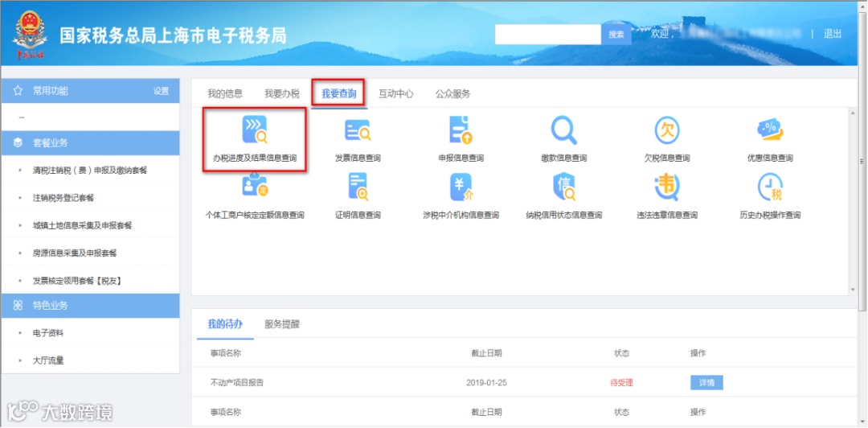Open the 互动中心 tab
This screenshot has width=868, height=428.
tap(395, 93)
